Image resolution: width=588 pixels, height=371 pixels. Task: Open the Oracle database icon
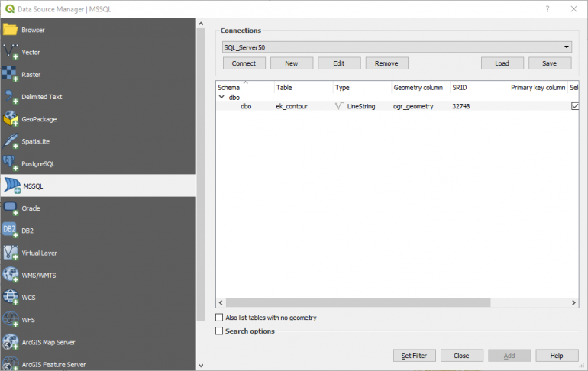[x=10, y=208]
